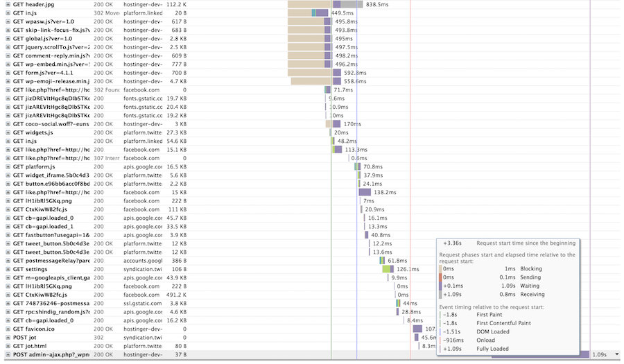Image resolution: width=624 pixels, height=364 pixels.
Task: Click the plus icon next to GET widgets.js
Action: click(6, 132)
